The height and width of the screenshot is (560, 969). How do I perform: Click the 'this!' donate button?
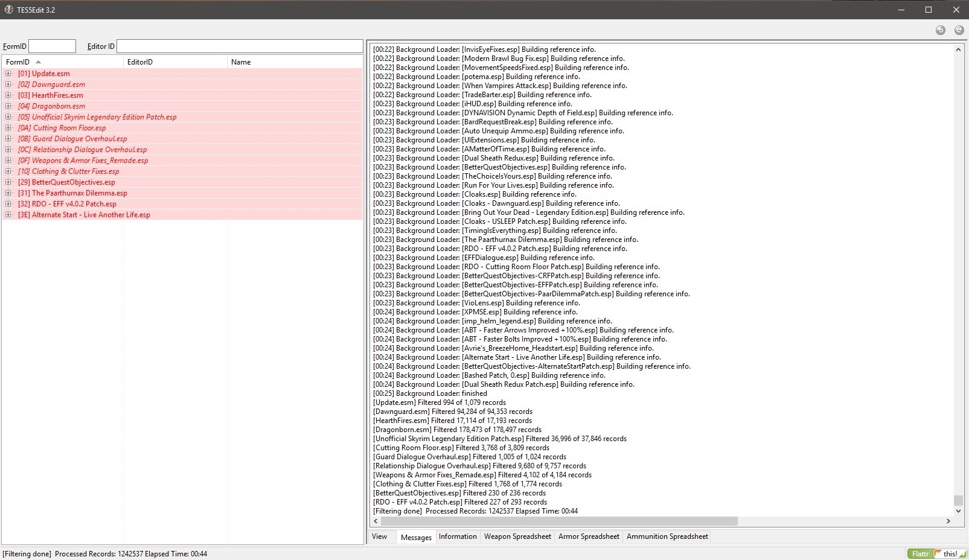(950, 554)
